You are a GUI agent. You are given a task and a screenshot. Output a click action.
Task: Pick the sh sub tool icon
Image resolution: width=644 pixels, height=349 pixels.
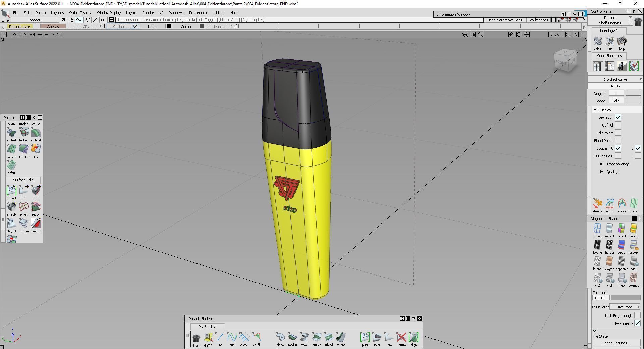tap(11, 207)
